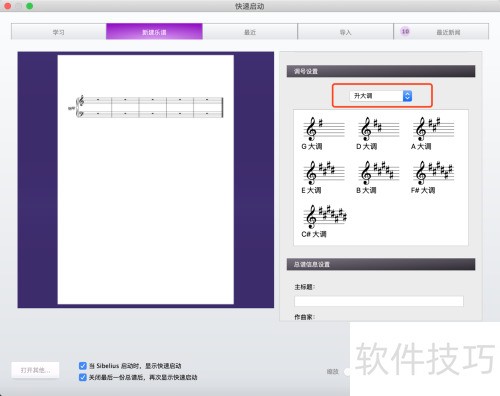Toggle show Quick Start when Sibelius starts
This screenshot has width=500, height=396.
pos(83,366)
